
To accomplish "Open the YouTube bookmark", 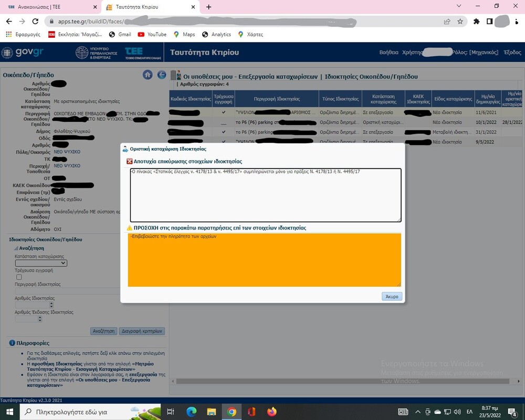I will (x=152, y=34).
